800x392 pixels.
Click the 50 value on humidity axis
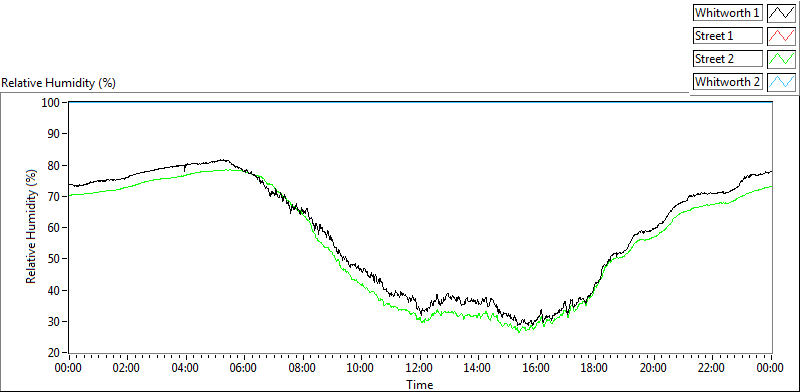[x=54, y=259]
